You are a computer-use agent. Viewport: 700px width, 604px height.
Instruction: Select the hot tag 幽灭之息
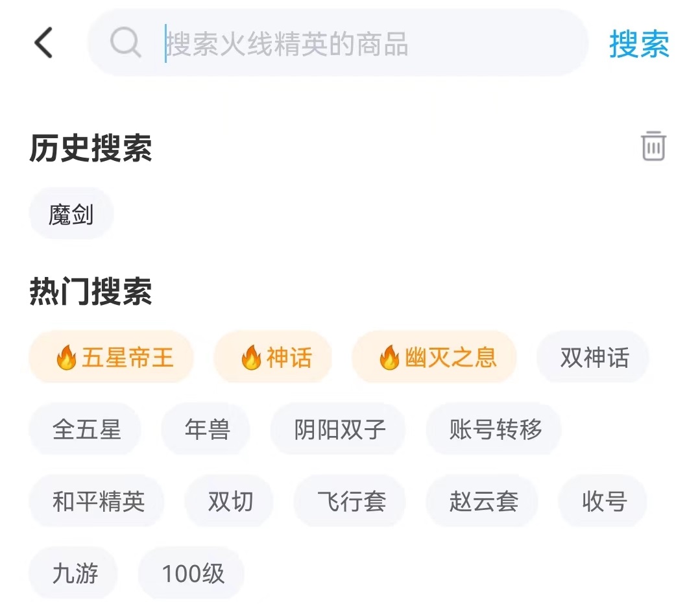434,357
